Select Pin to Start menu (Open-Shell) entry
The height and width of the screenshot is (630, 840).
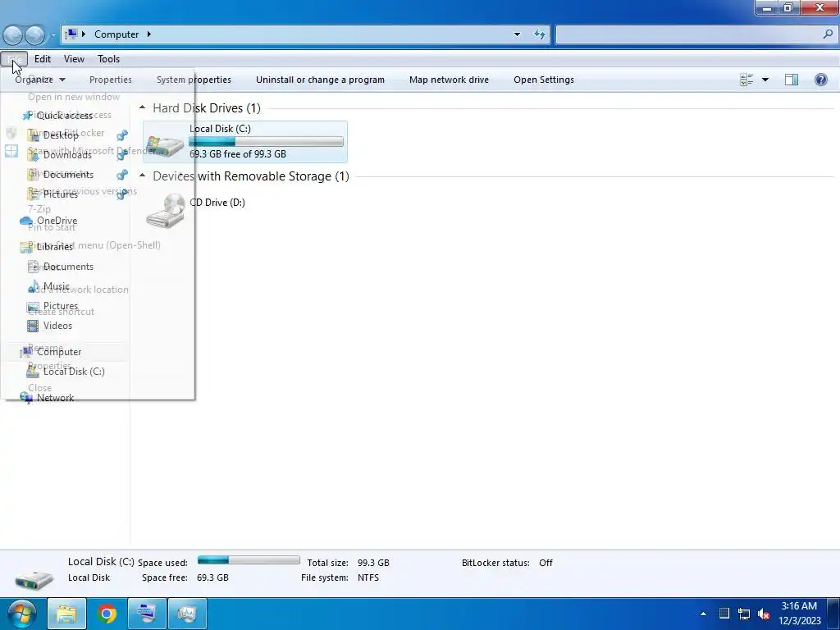click(x=94, y=245)
